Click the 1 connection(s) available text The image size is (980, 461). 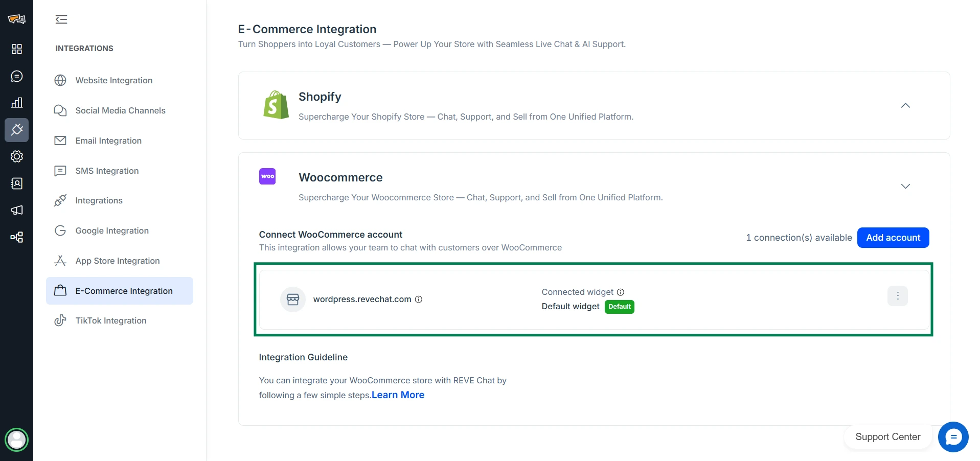tap(799, 238)
